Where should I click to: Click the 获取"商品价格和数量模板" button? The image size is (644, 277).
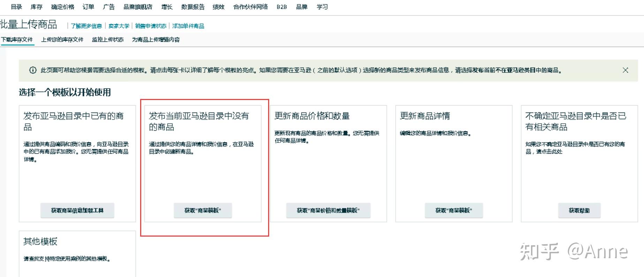click(328, 210)
